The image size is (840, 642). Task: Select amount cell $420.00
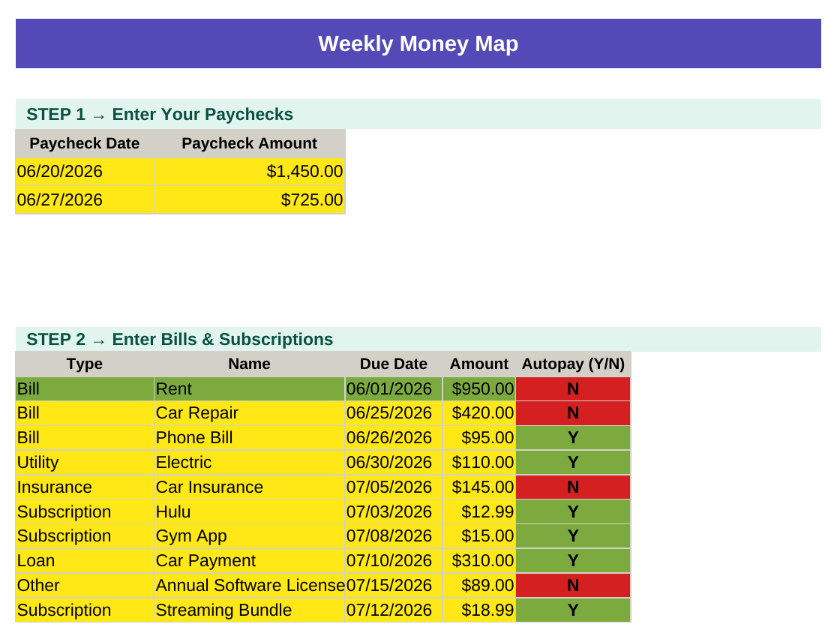(479, 413)
